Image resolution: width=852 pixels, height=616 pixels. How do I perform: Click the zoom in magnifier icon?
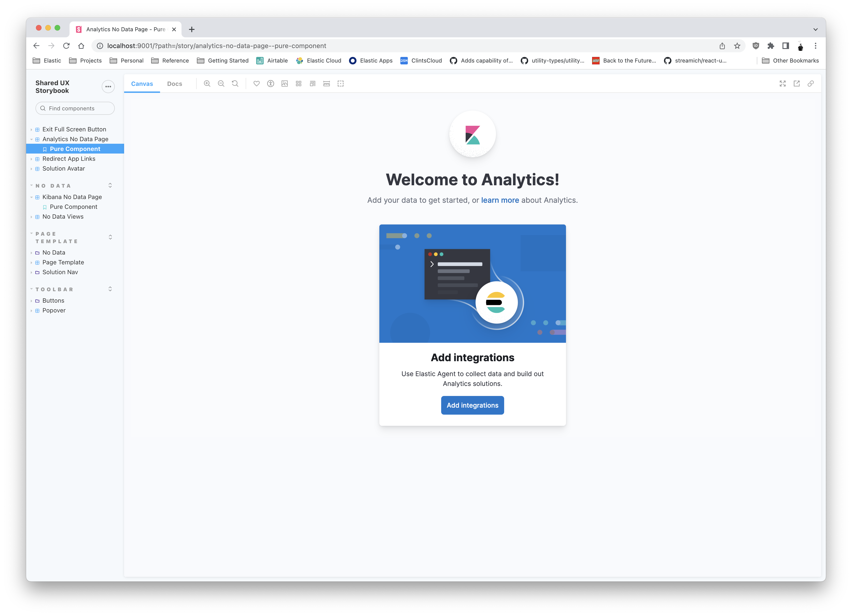point(207,84)
